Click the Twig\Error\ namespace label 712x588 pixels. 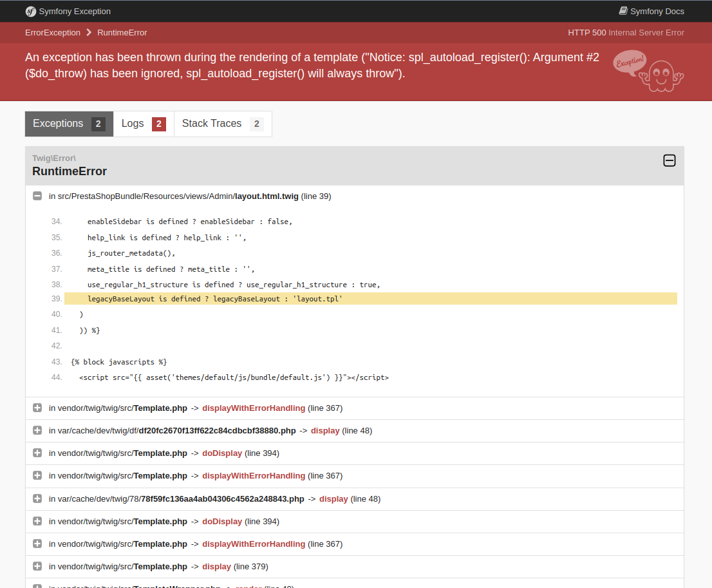54,158
